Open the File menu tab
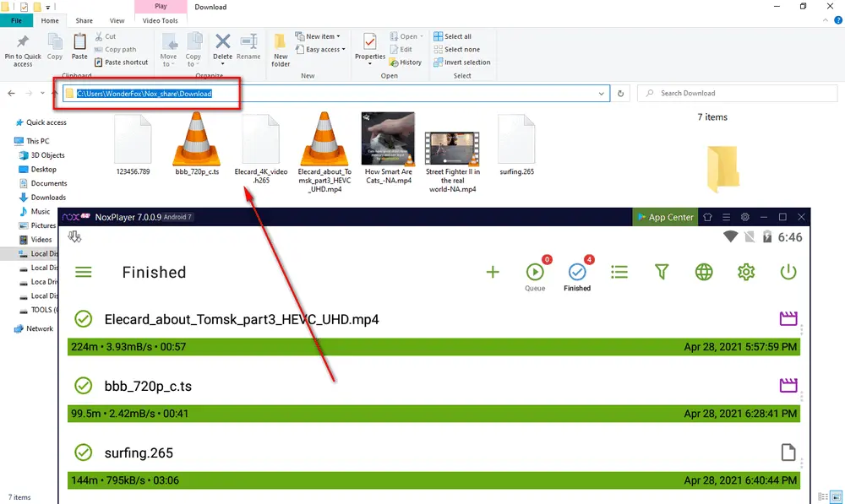 click(16, 20)
